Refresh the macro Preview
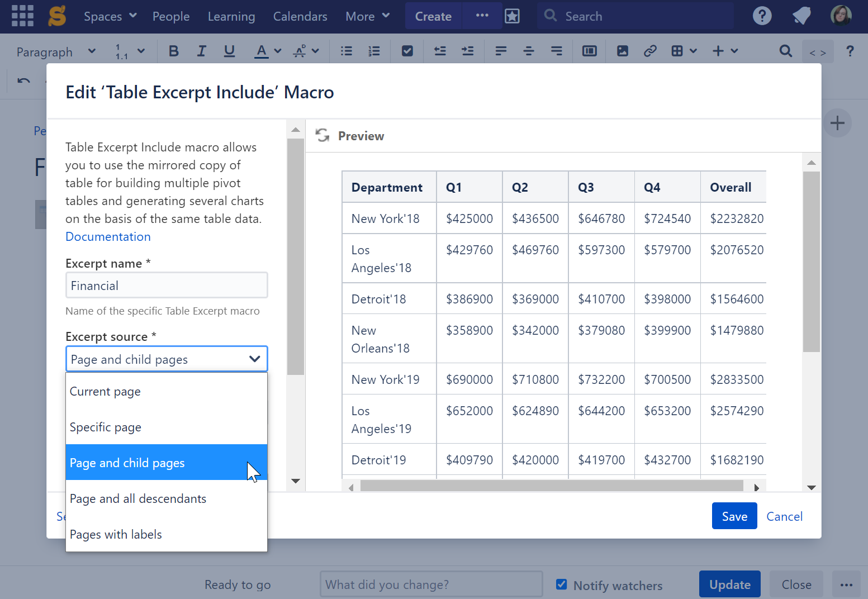Viewport: 868px width, 599px height. (322, 135)
